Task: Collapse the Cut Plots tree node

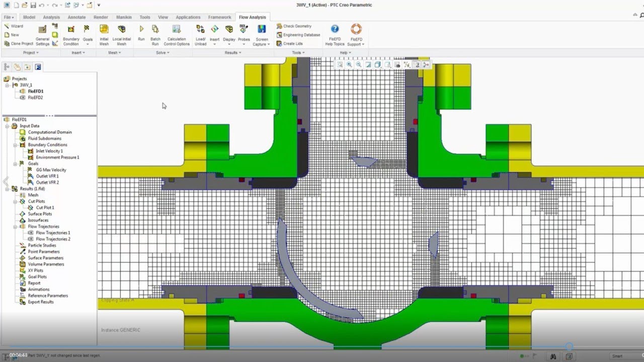Action: [15, 201]
